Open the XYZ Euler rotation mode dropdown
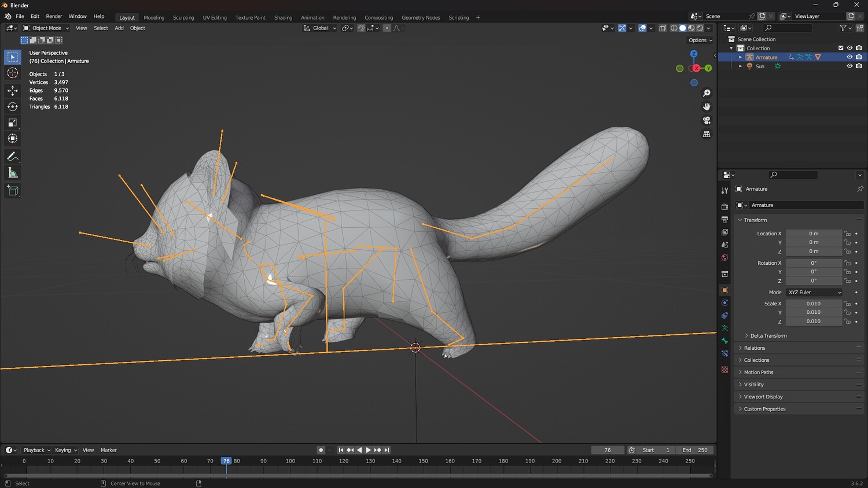 tap(814, 293)
